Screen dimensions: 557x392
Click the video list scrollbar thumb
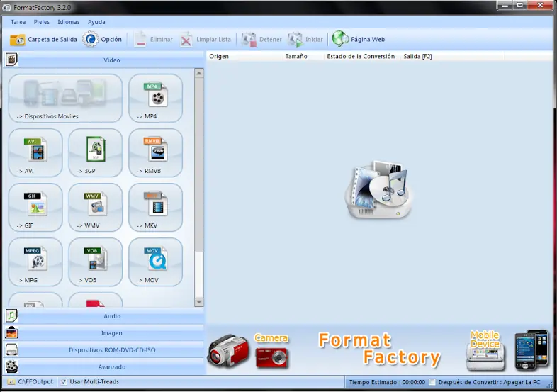[x=199, y=164]
